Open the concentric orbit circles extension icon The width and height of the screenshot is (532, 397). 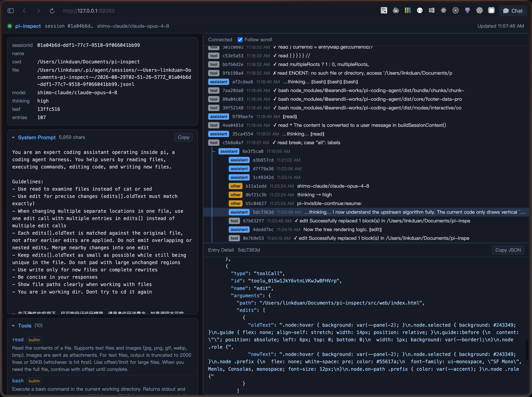(455, 10)
